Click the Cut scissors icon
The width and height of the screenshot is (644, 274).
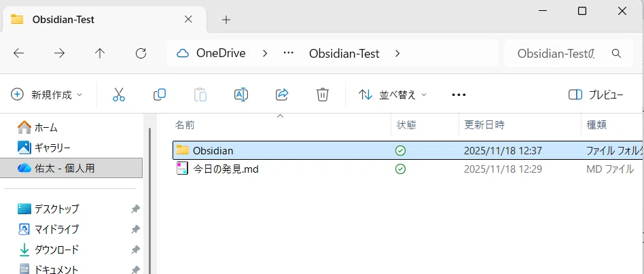(119, 95)
